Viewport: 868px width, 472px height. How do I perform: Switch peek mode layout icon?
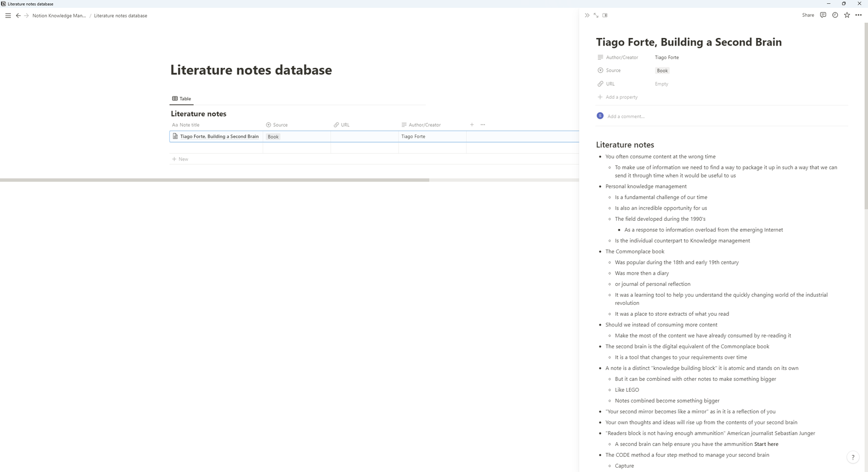(x=605, y=15)
